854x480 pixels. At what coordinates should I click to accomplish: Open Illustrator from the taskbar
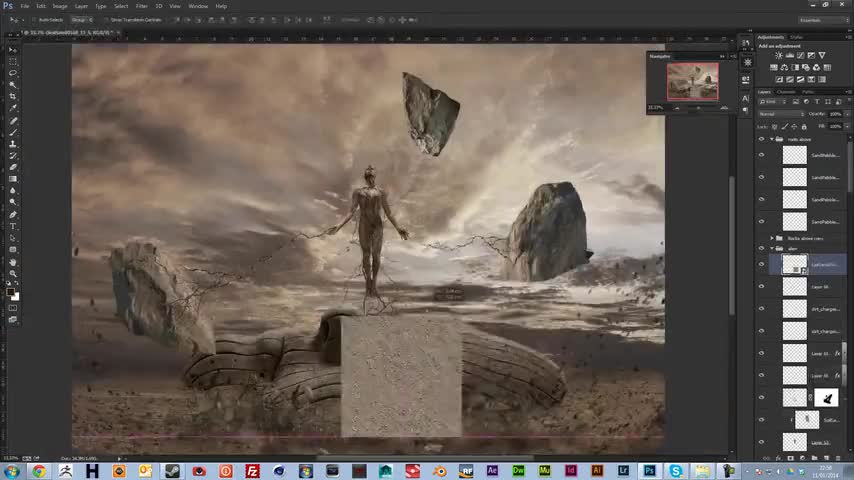point(597,471)
